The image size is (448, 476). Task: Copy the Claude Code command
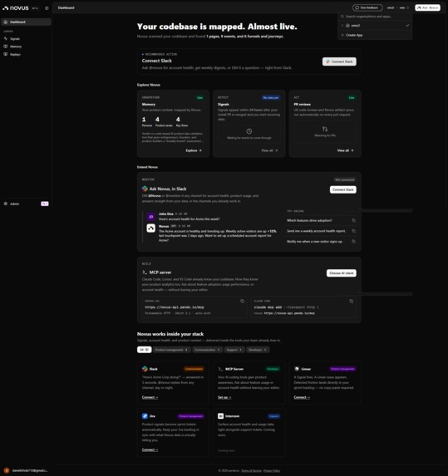(x=351, y=302)
